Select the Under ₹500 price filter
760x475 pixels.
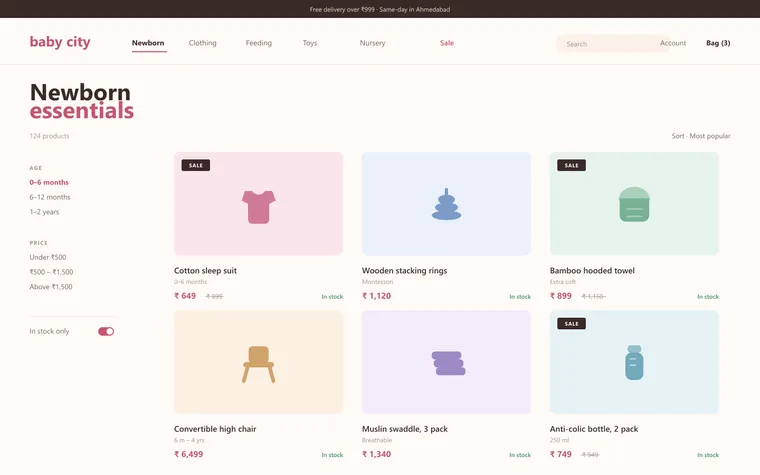point(48,257)
